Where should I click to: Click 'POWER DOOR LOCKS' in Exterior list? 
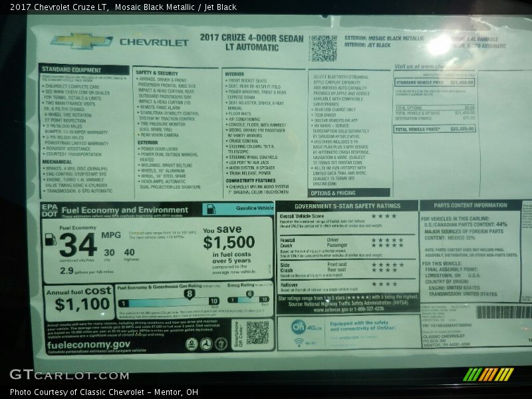[158, 149]
